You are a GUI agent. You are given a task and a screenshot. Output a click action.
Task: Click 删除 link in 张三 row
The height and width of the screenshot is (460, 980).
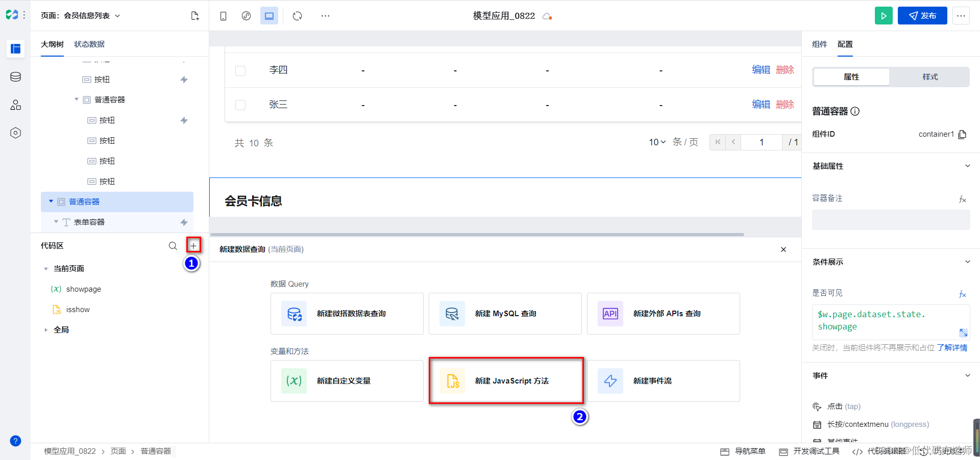[785, 105]
